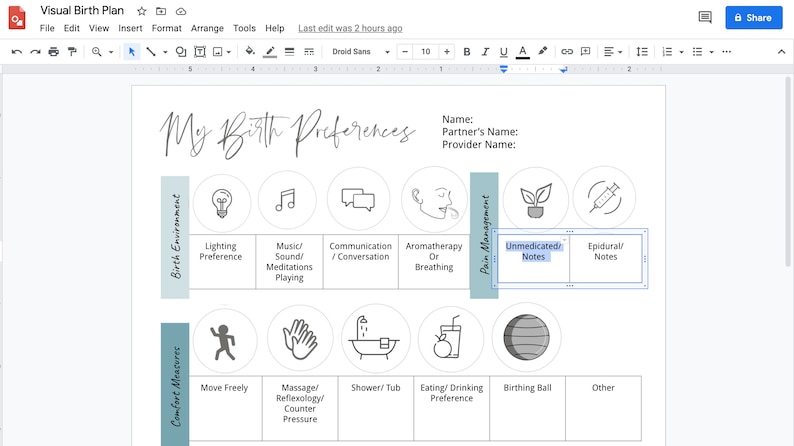Open the More toolbar options ellipsis
The width and height of the screenshot is (794, 446).
point(727,52)
